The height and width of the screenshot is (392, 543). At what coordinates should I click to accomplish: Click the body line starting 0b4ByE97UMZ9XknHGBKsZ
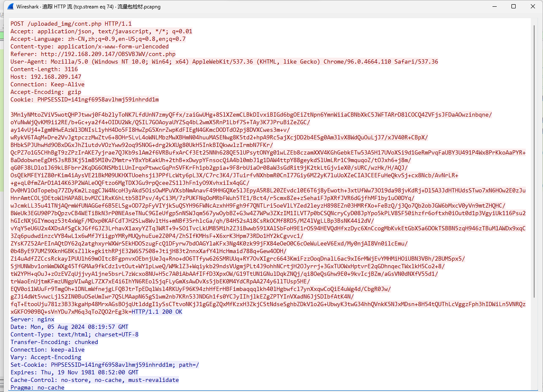click(x=149, y=251)
